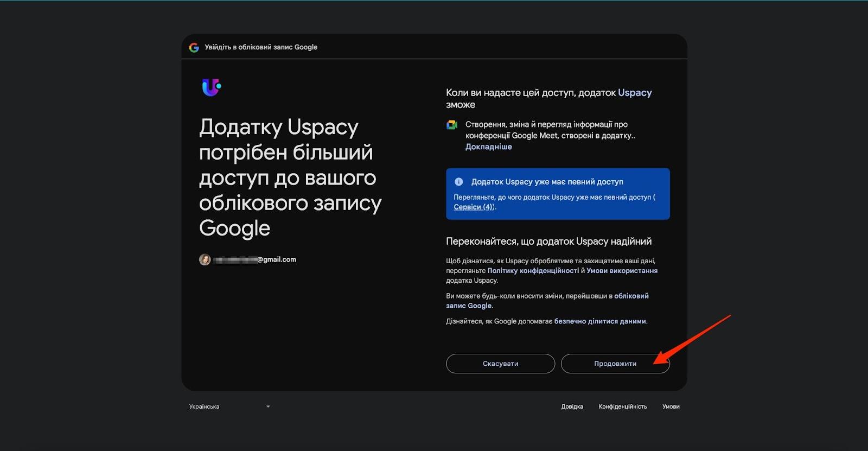868x451 pixels.
Task: Click the @gmail.com account address
Action: point(254,259)
